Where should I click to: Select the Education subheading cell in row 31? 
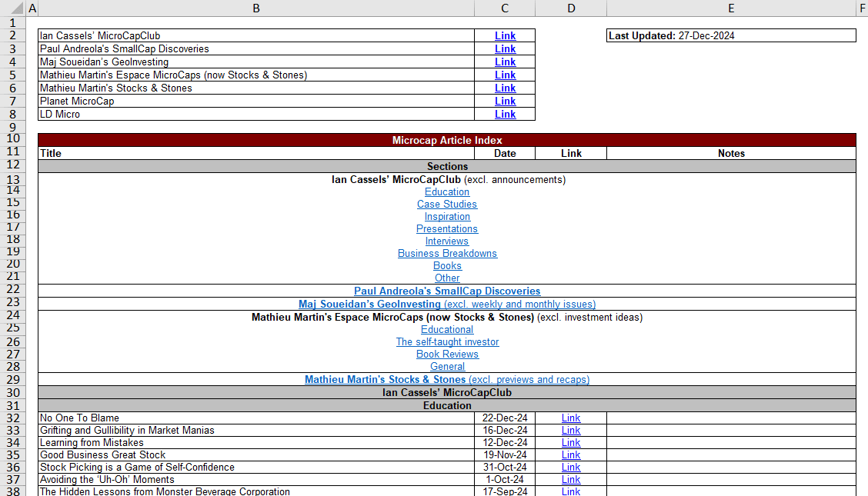pyautogui.click(x=447, y=406)
